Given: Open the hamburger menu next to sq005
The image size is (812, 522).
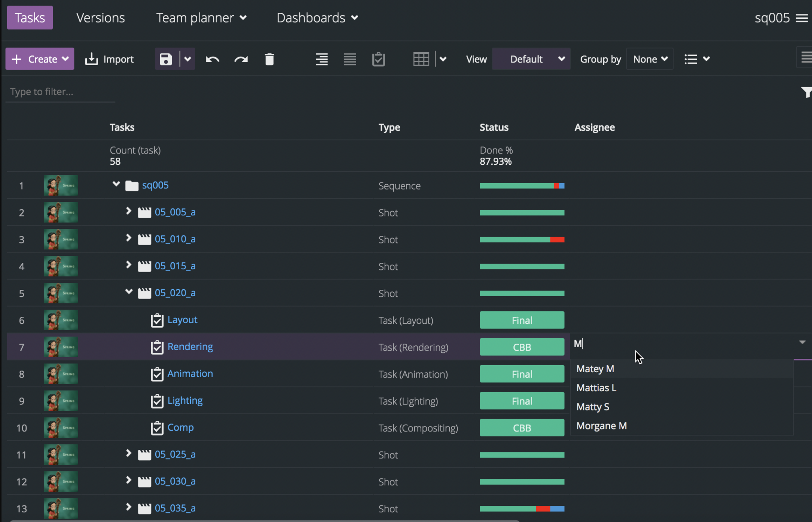Looking at the screenshot, I should click(802, 18).
